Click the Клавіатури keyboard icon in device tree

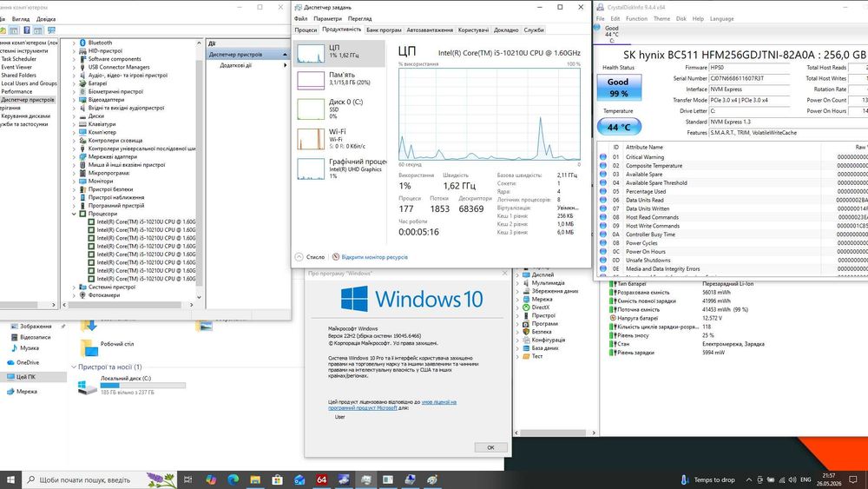tap(82, 124)
